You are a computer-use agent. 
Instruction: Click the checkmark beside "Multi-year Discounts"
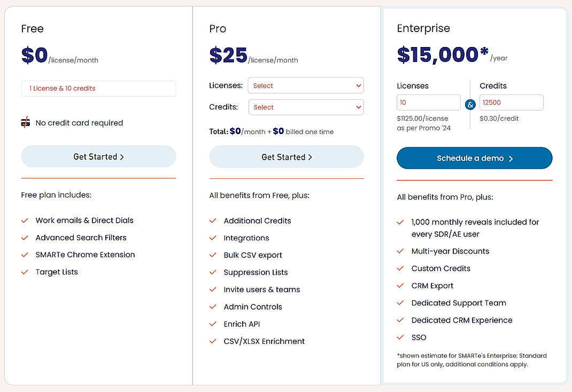pyautogui.click(x=400, y=251)
